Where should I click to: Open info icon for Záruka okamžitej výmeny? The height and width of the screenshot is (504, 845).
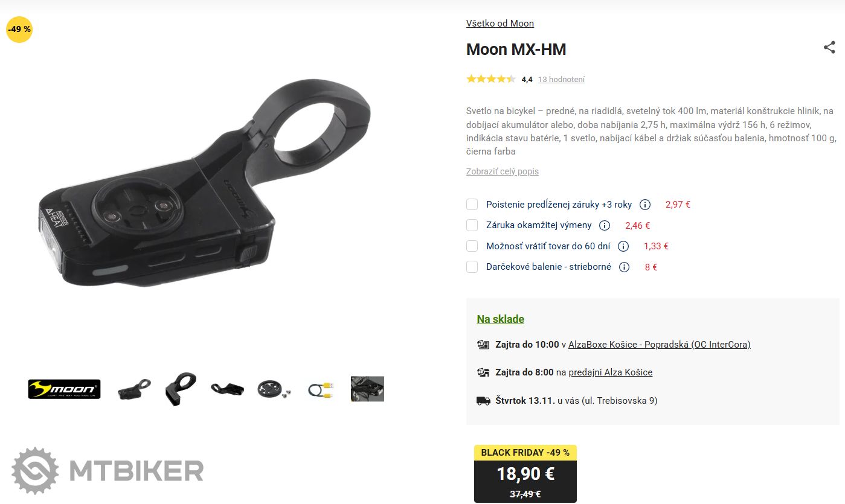(605, 225)
